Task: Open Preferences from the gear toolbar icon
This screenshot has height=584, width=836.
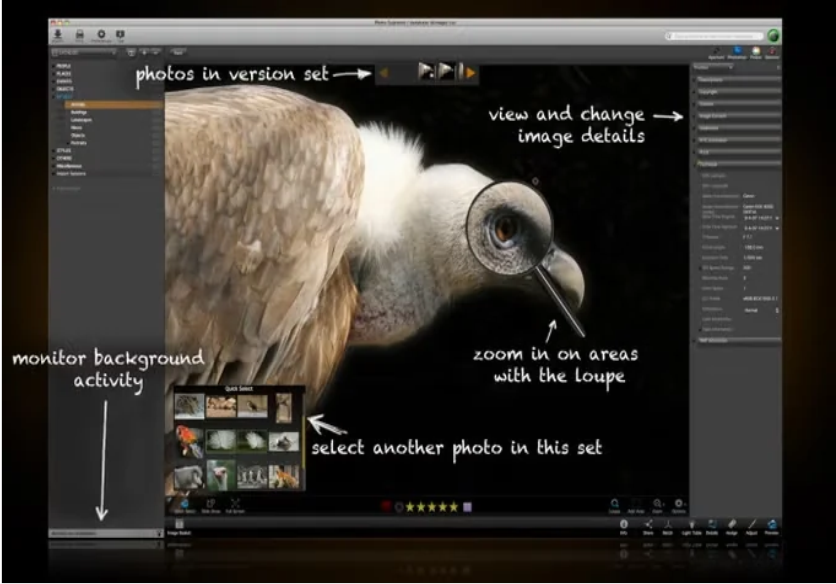Action: pyautogui.click(x=101, y=35)
